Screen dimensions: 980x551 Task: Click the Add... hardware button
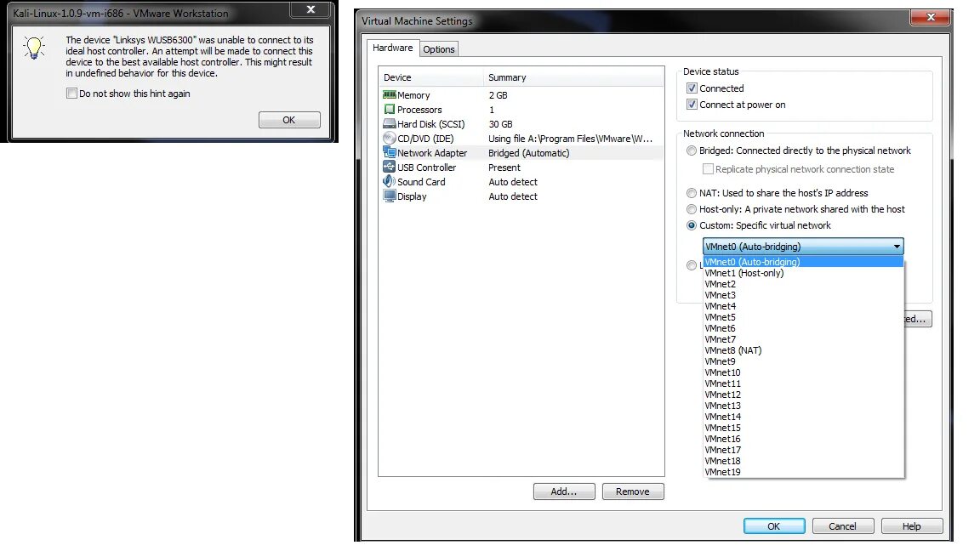click(564, 491)
